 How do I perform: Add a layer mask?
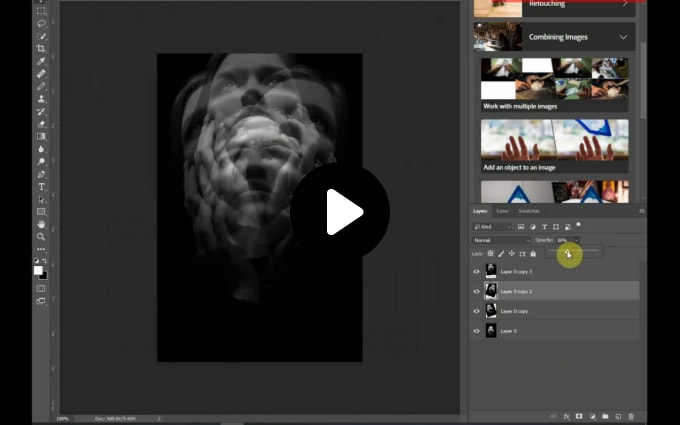[579, 417]
